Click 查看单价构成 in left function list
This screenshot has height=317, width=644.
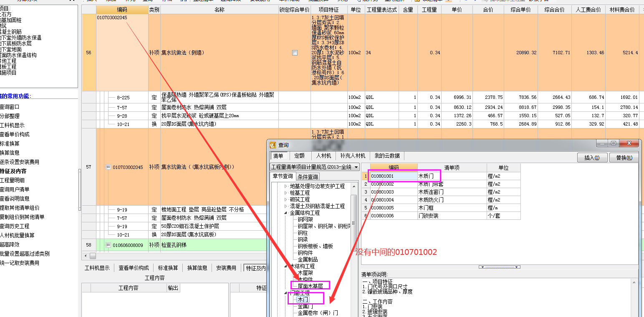point(15,134)
